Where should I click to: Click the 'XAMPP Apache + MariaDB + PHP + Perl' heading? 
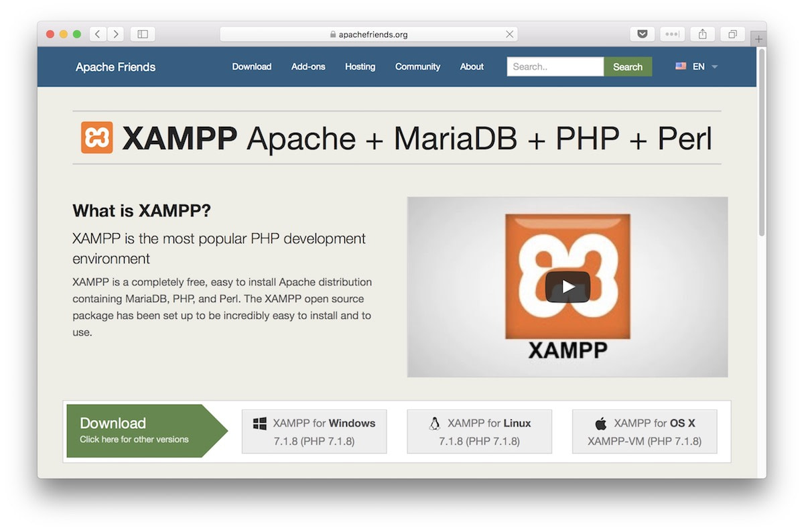(x=417, y=137)
